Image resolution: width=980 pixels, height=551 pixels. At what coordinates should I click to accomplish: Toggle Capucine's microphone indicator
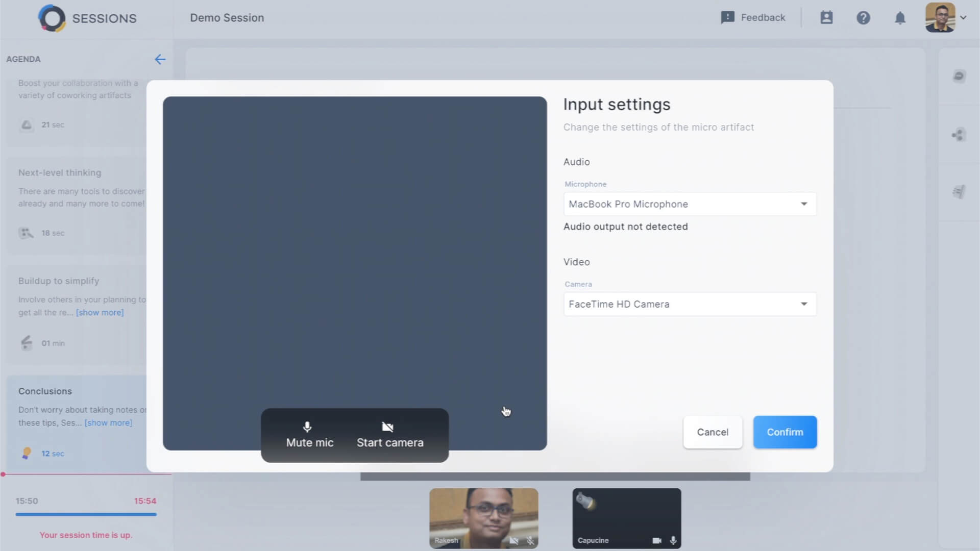pos(673,539)
